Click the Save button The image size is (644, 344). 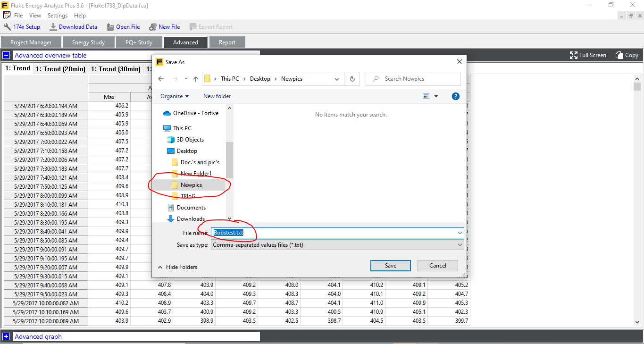(391, 266)
